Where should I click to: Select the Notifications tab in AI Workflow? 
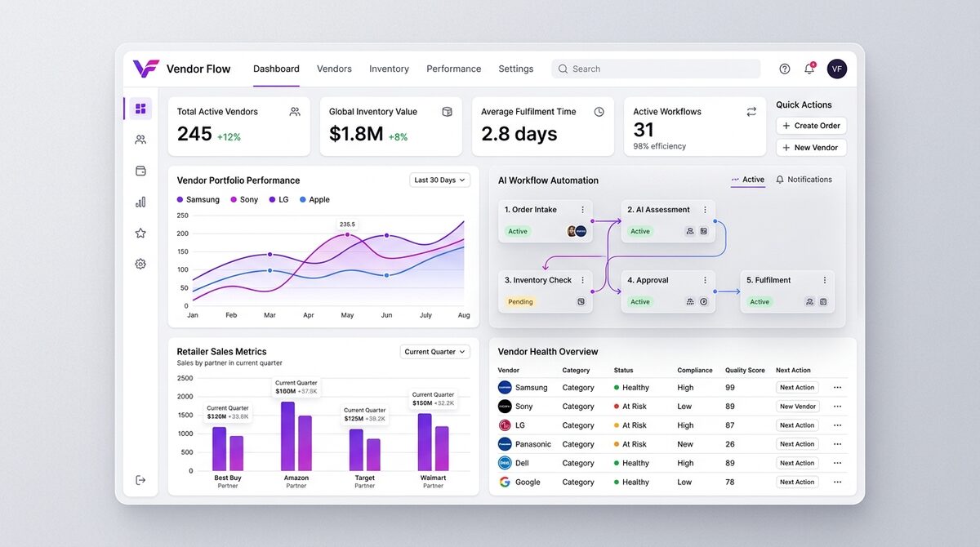[804, 180]
